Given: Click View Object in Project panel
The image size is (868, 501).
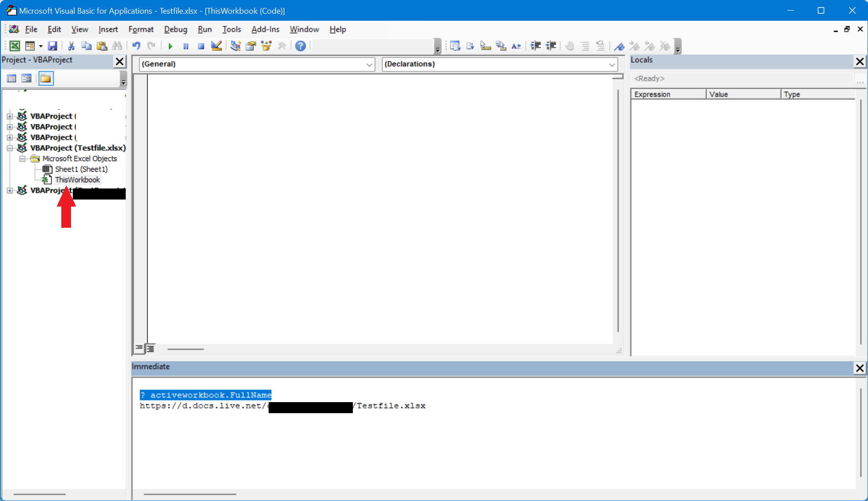Looking at the screenshot, I should pos(26,79).
